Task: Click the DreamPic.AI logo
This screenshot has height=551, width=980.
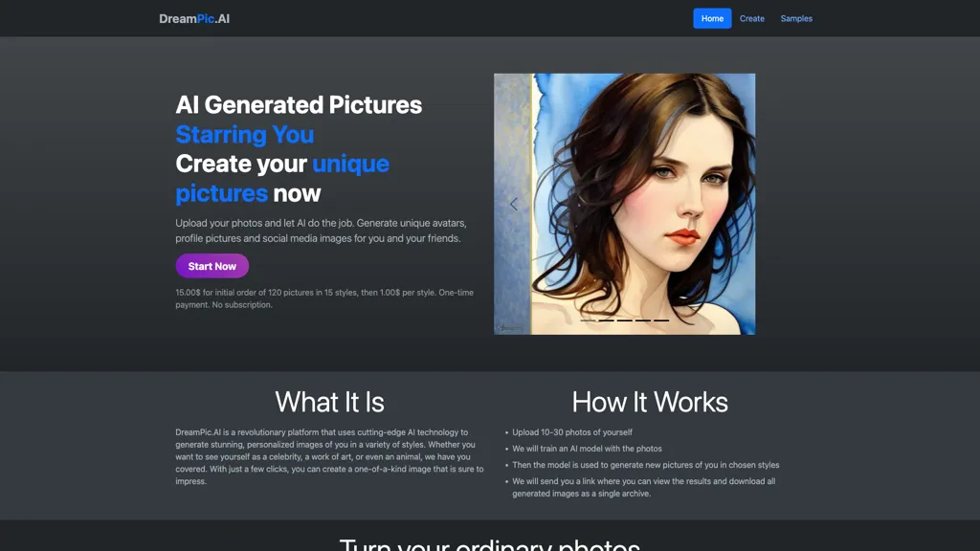Action: coord(193,19)
